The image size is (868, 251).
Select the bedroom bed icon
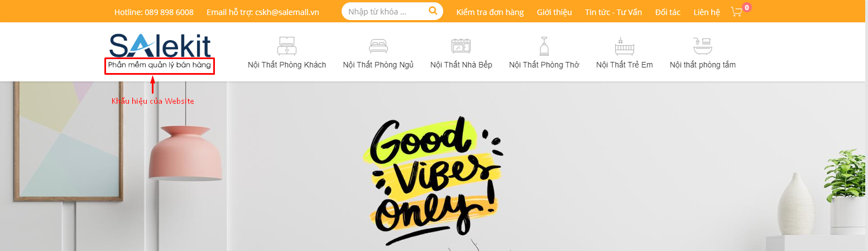click(x=378, y=45)
